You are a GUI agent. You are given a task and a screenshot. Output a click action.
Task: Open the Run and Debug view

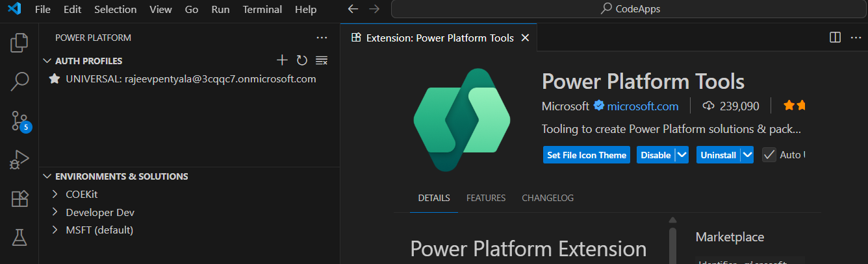[19, 160]
